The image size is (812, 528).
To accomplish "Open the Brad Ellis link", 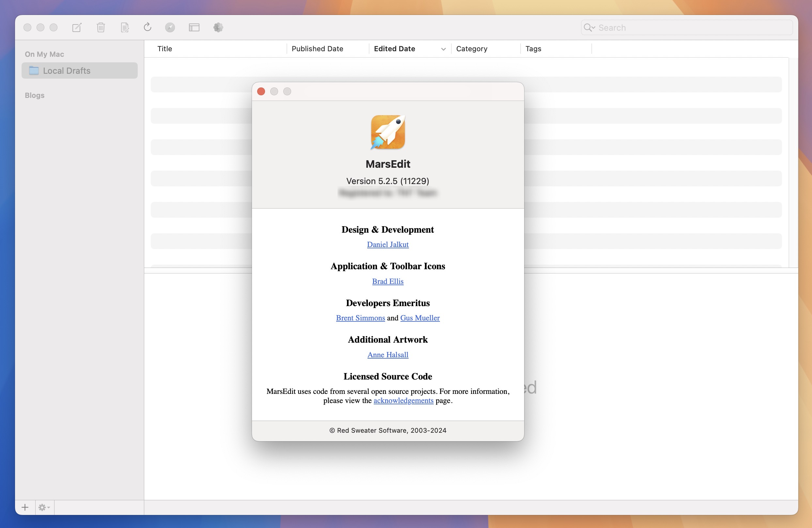I will tap(388, 281).
